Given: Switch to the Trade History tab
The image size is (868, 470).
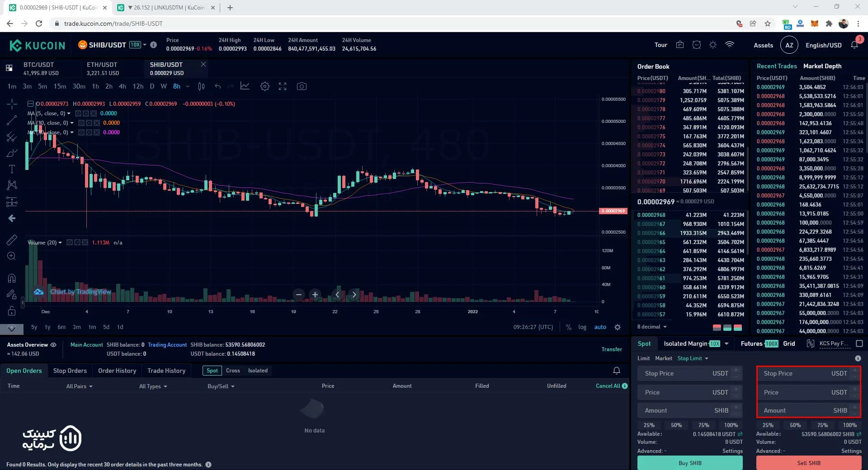Looking at the screenshot, I should pyautogui.click(x=166, y=371).
